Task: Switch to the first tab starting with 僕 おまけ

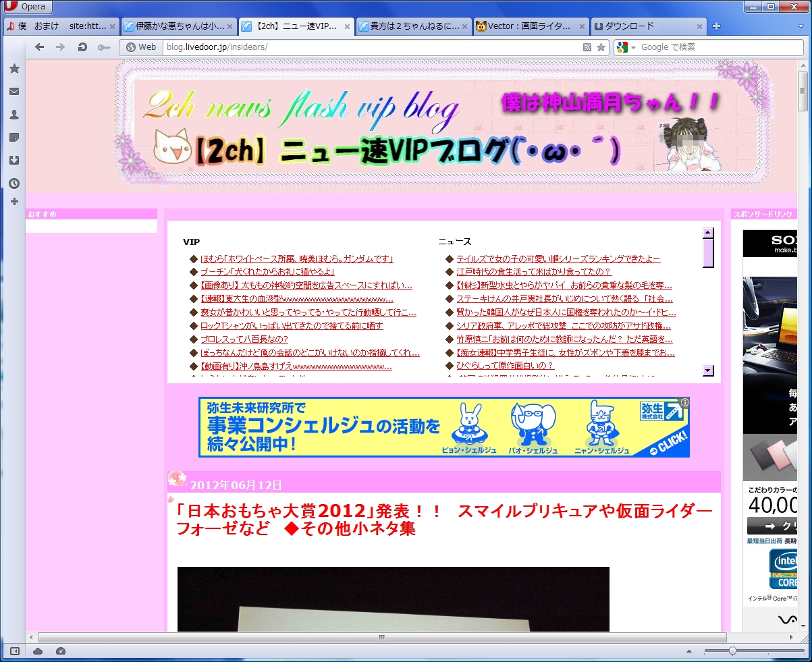Action: point(61,26)
